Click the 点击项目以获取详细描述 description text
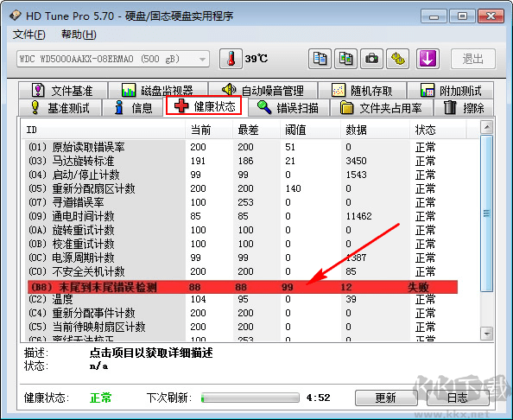This screenshot has width=513, height=420. click(151, 353)
